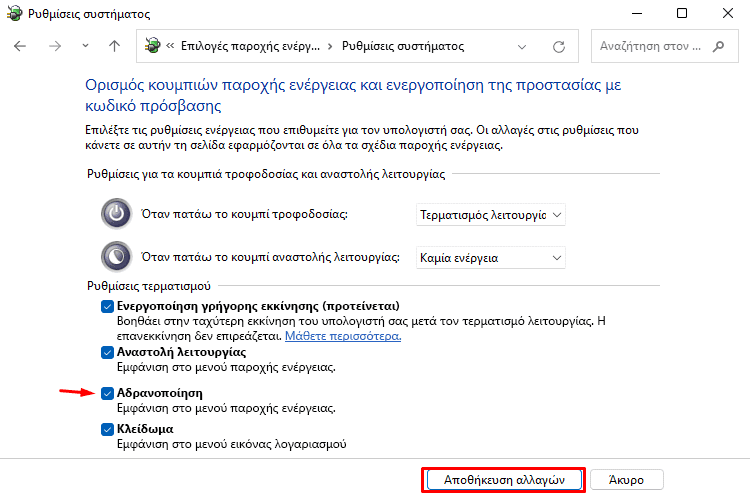Click the address bar power options icon
Screen dimensions: 750x500
153,47
